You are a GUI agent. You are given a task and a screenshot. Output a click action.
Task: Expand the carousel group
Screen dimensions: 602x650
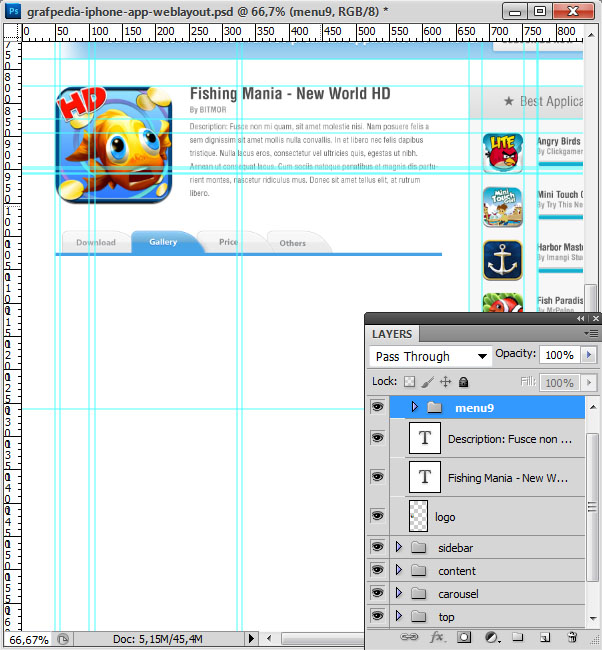click(399, 593)
